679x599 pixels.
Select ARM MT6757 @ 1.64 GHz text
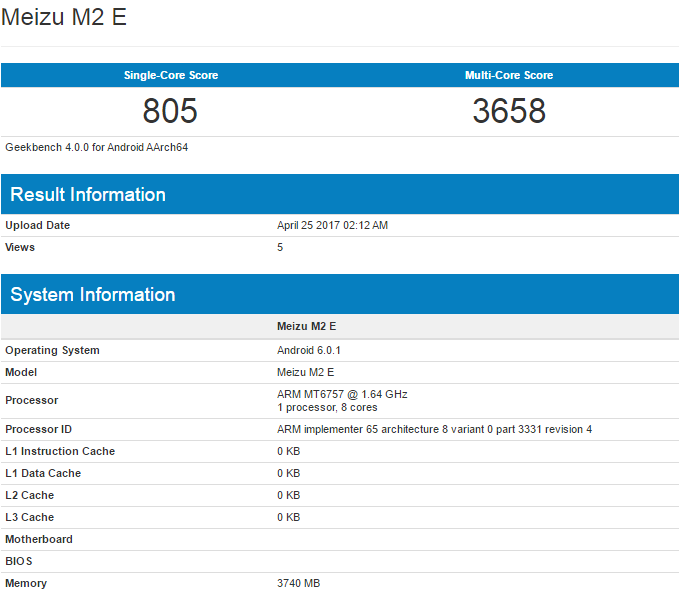(x=342, y=394)
